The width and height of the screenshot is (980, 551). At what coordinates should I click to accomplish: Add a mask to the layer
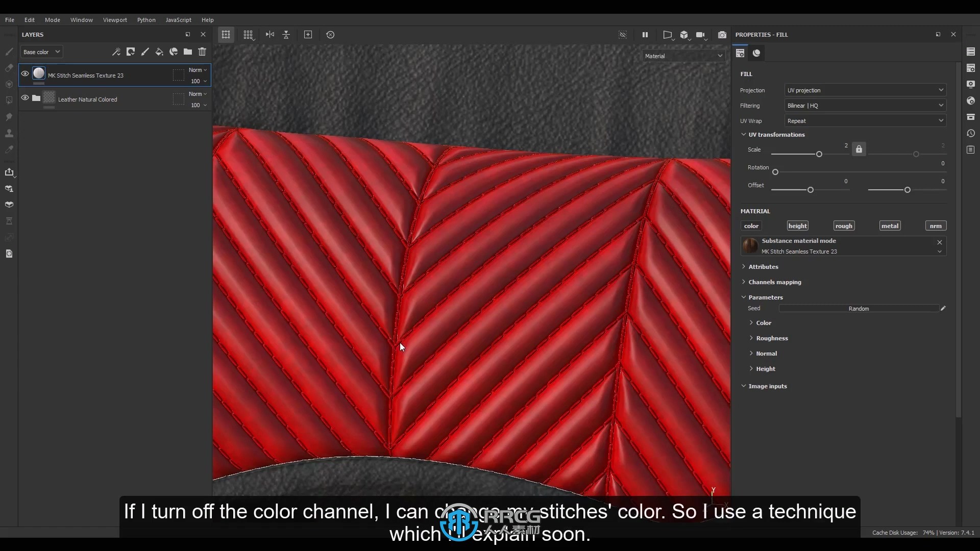[131, 52]
